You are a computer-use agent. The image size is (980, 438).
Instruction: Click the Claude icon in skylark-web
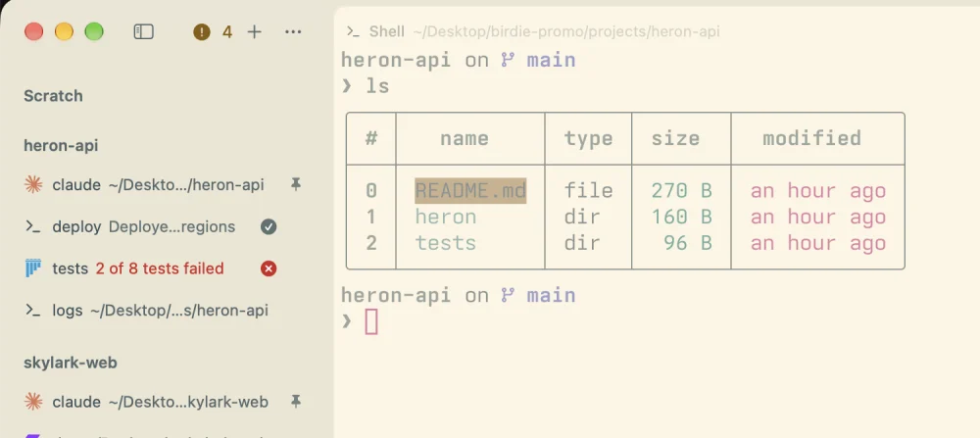click(33, 401)
